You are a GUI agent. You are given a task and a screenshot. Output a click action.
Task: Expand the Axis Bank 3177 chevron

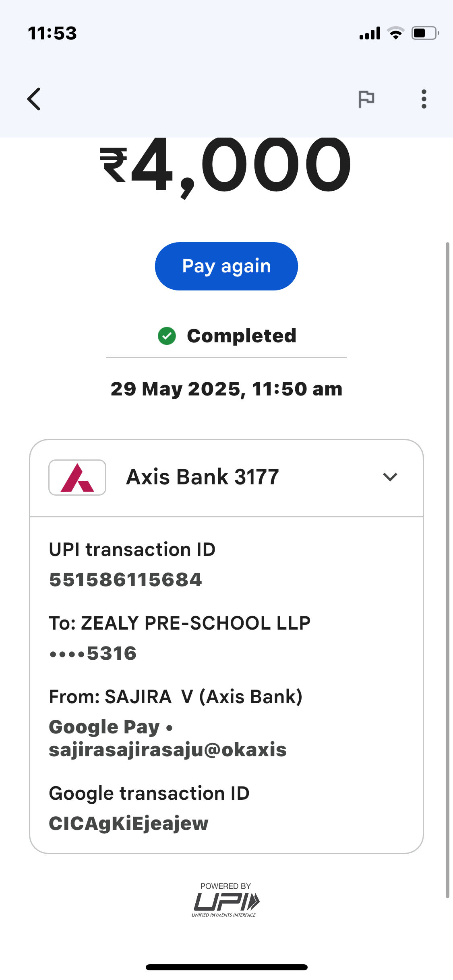(390, 477)
